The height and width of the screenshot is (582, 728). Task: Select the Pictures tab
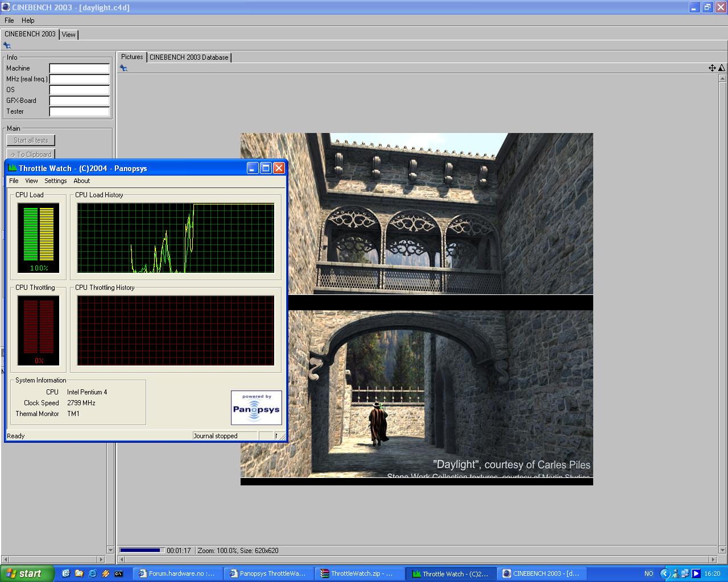coord(132,57)
